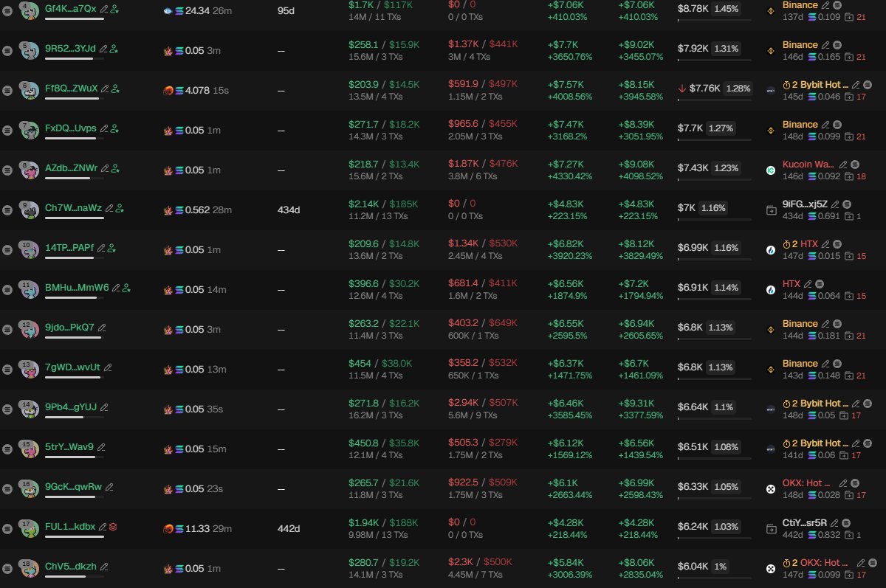Screen dimensions: 886x588
Task: Toggle follow for wallet Ch7W...naWz
Action: [x=120, y=208]
